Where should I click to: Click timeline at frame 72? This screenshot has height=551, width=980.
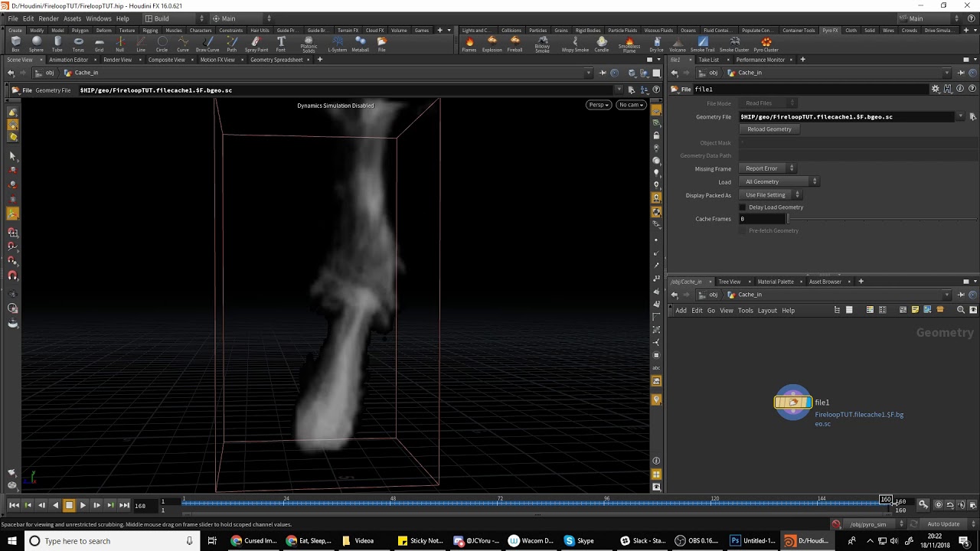coord(500,503)
